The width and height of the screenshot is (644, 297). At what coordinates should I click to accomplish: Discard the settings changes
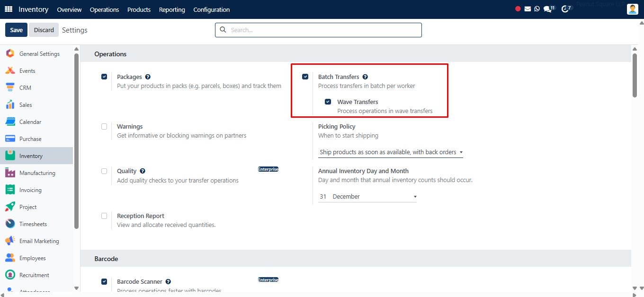pos(44,30)
